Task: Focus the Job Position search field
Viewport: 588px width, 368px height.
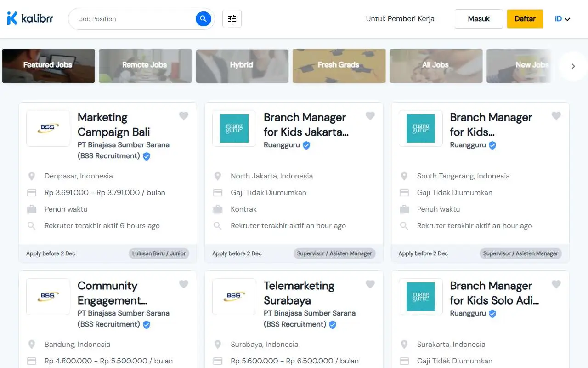Action: [136, 19]
